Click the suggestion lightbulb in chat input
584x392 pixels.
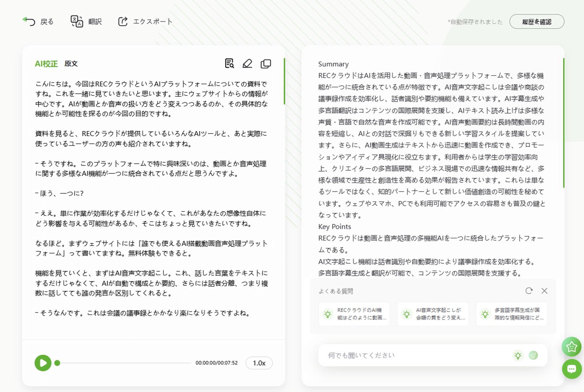pyautogui.click(x=518, y=355)
